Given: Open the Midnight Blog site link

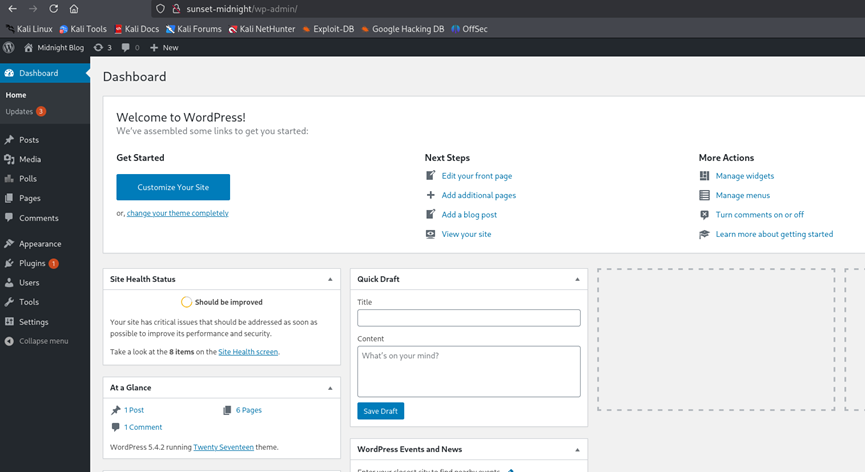Looking at the screenshot, I should tap(54, 47).
